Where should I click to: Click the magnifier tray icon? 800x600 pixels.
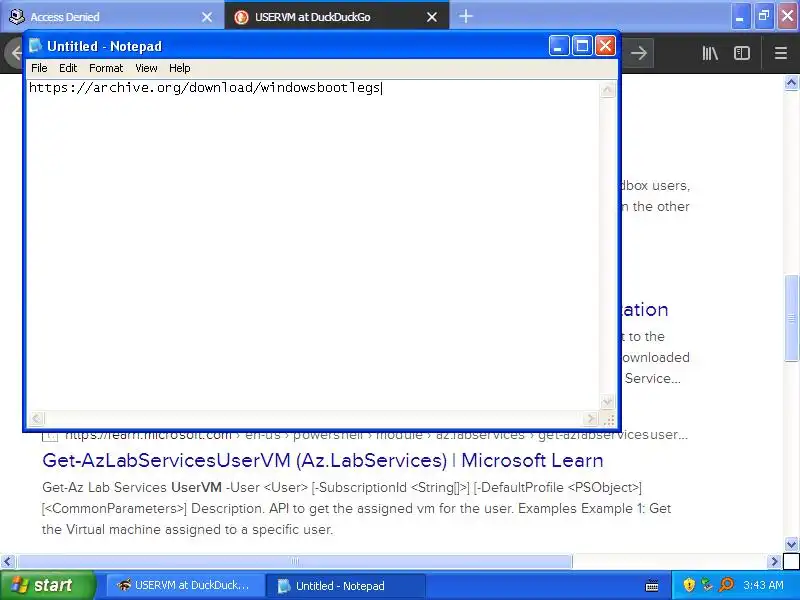(726, 585)
